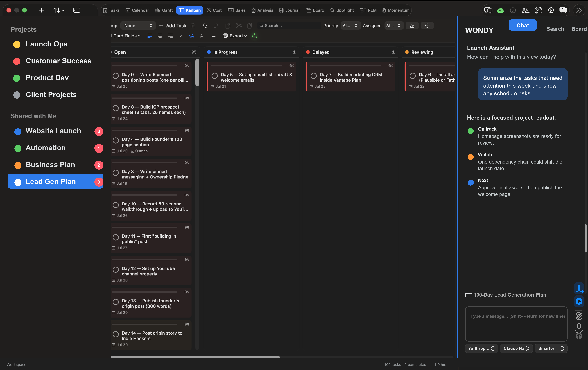Select the medium AA font size

[x=191, y=36]
